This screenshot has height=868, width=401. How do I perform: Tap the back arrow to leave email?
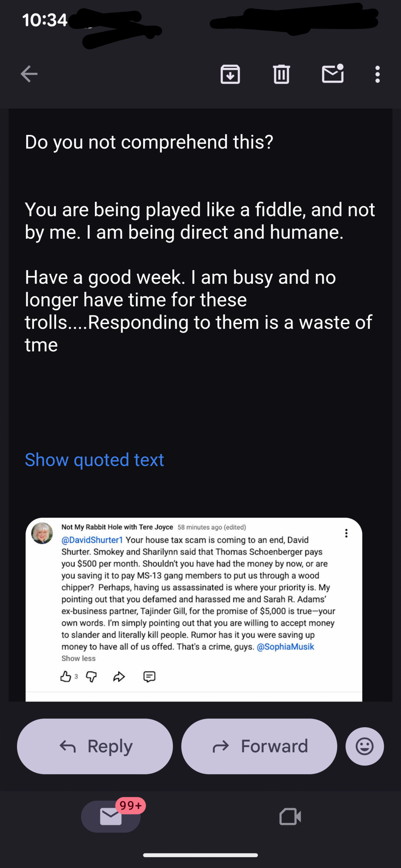(x=29, y=74)
